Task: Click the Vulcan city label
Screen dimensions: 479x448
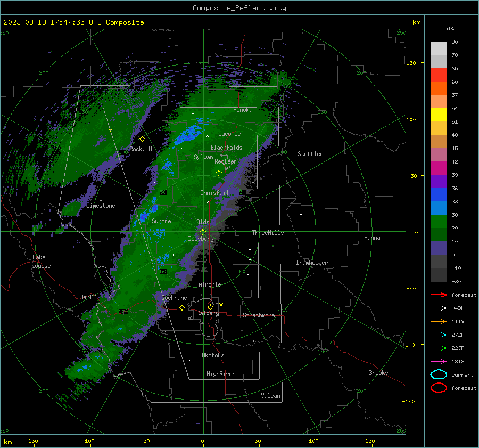Action: coord(270,396)
